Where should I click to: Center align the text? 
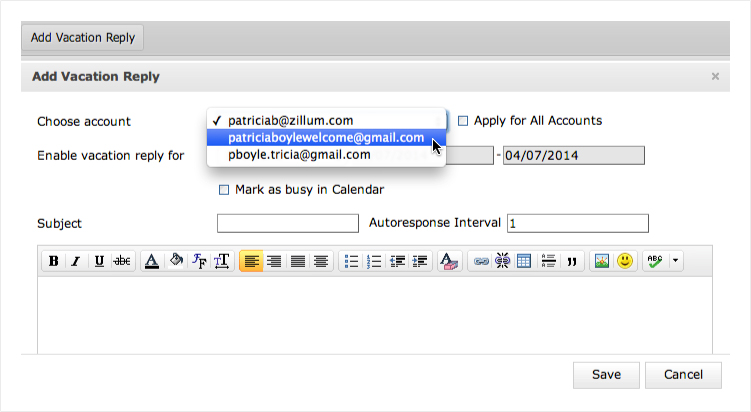click(320, 261)
